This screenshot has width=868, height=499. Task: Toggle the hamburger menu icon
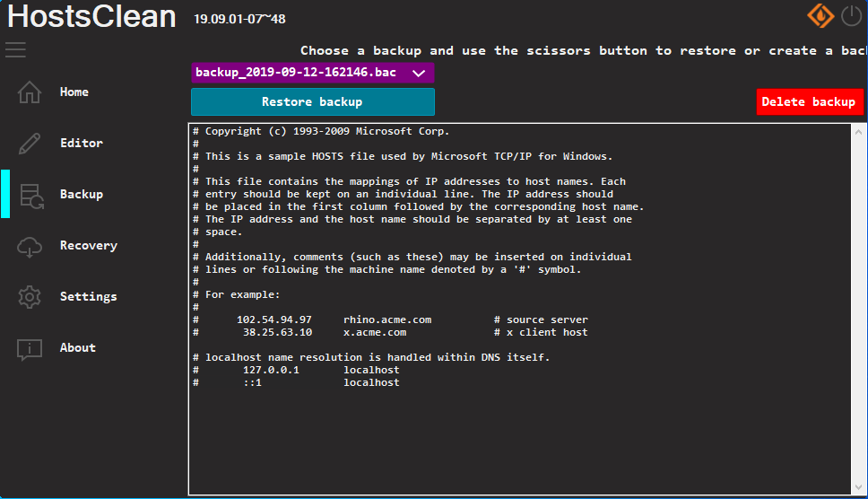15,50
